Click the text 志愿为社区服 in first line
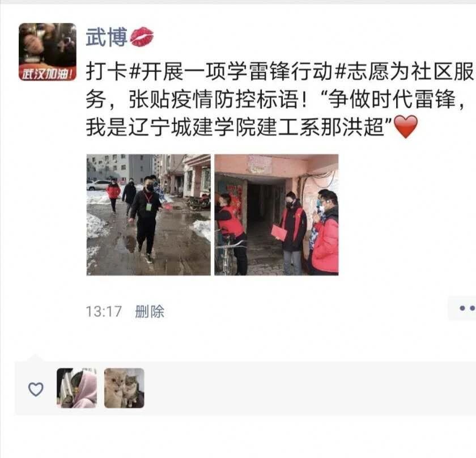 (x=410, y=72)
